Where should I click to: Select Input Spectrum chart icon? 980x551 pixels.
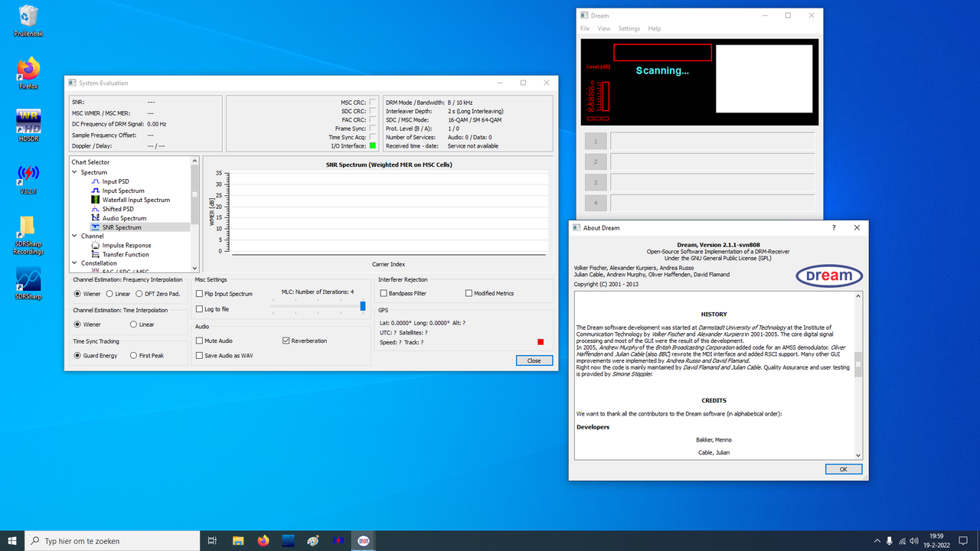[x=96, y=191]
